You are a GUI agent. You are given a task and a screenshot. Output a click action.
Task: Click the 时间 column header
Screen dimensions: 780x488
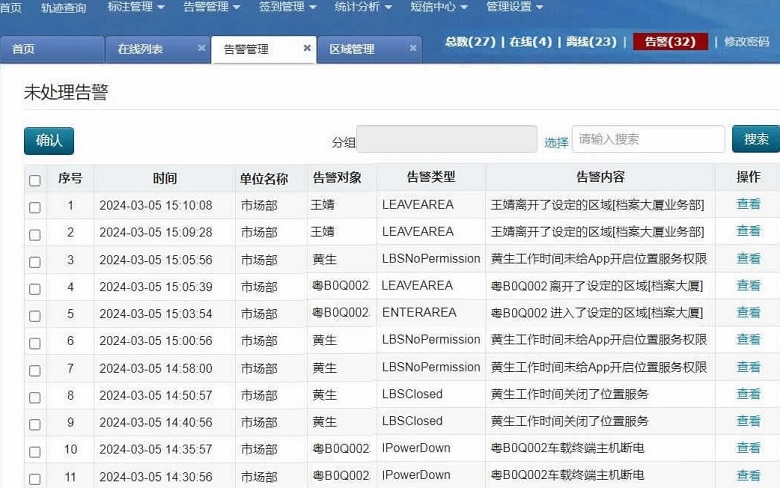click(165, 178)
